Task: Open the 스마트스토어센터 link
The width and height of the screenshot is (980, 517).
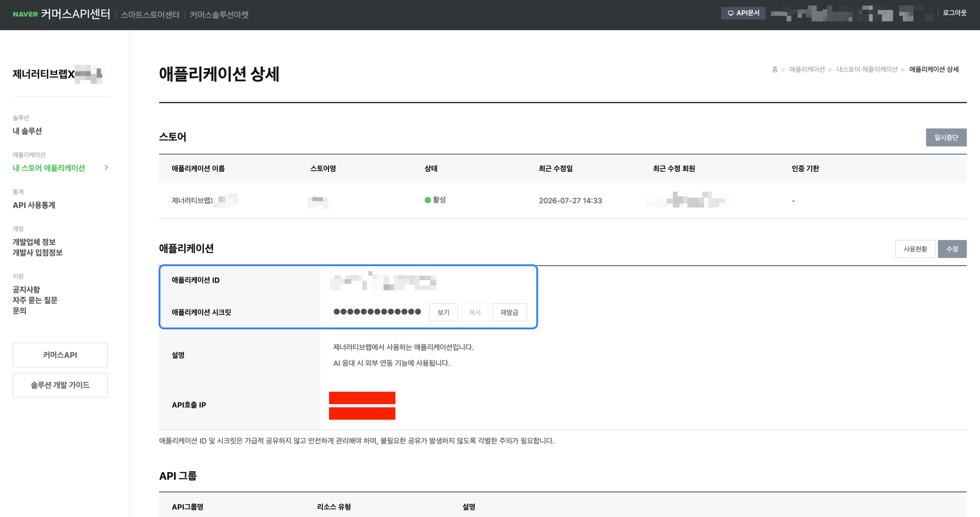Action: [x=150, y=15]
